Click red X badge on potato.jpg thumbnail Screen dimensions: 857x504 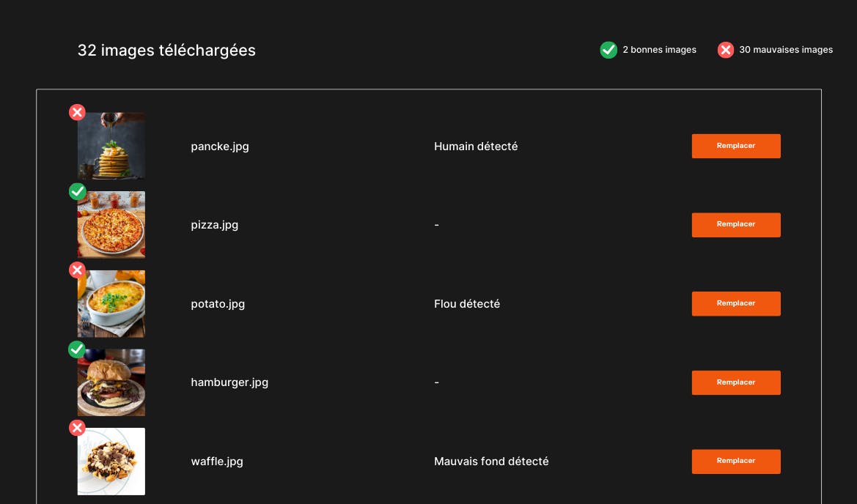(x=77, y=270)
